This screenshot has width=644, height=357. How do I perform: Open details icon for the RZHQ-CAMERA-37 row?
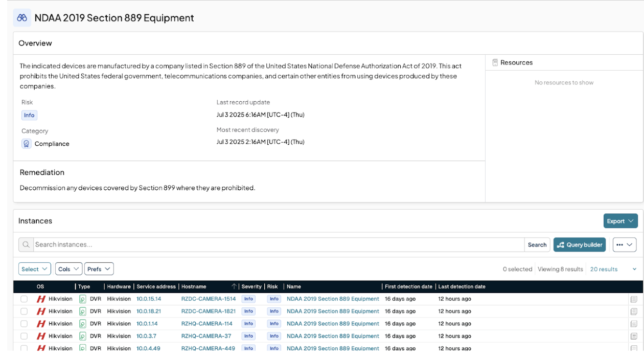(634, 336)
